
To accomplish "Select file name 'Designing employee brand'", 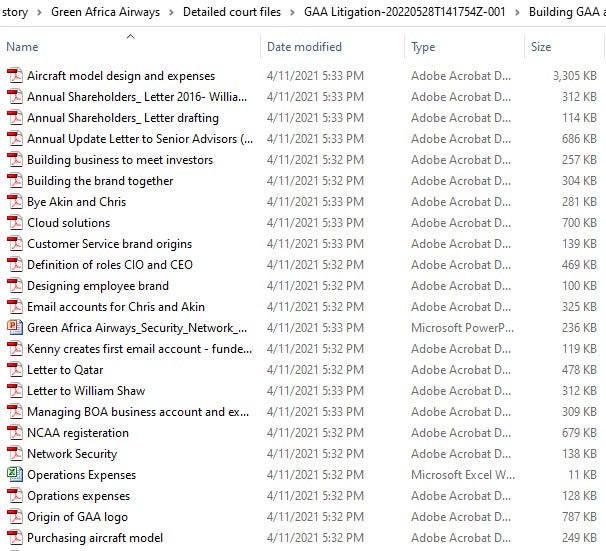I will (x=98, y=286).
